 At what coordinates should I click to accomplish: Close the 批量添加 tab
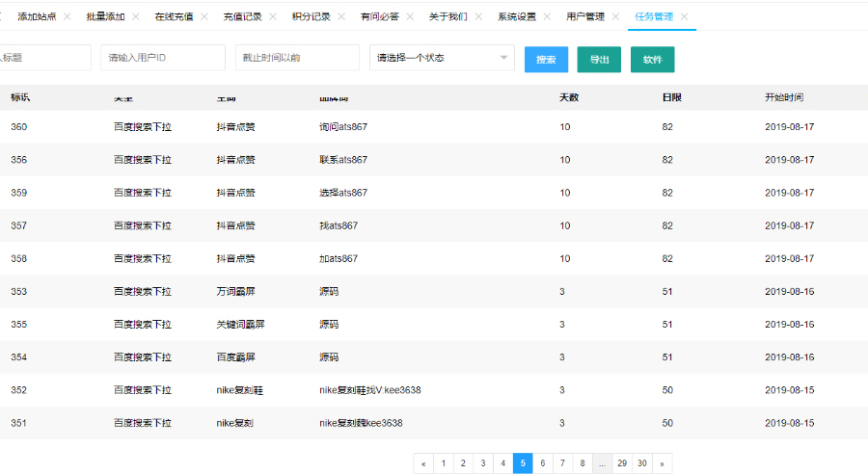click(136, 16)
